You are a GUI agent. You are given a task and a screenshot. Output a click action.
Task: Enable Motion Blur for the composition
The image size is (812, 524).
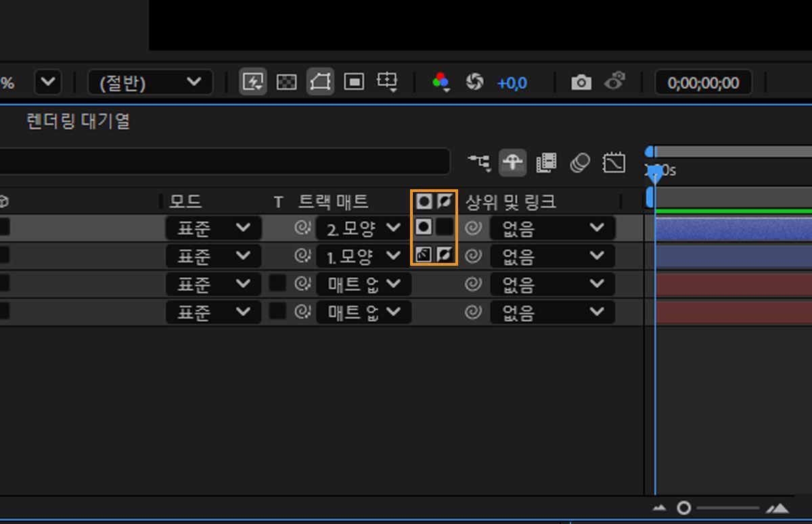point(580,162)
